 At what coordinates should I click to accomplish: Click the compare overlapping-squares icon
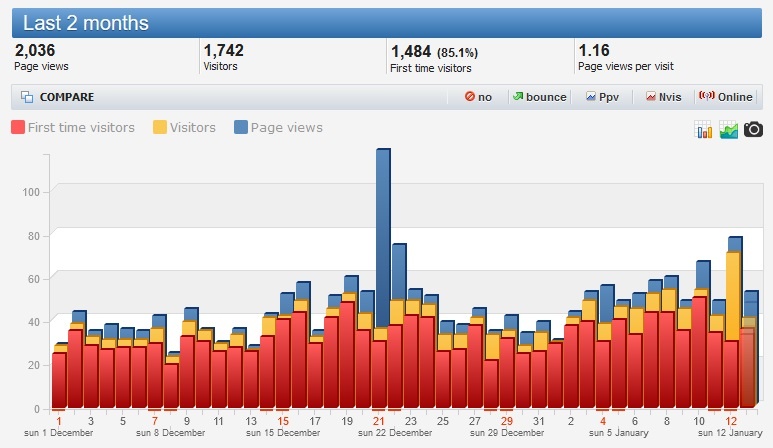27,97
